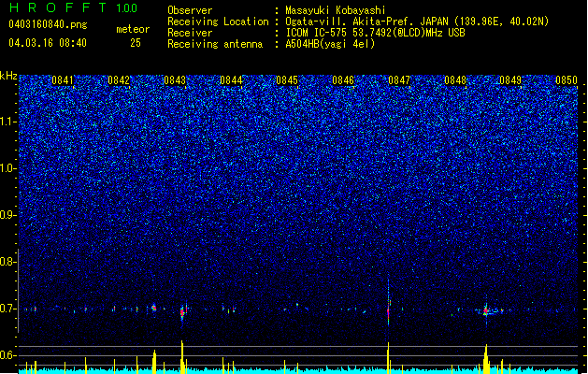588x374 pixels.
Task: Click the 0841 time marker
Action: [x=63, y=80]
